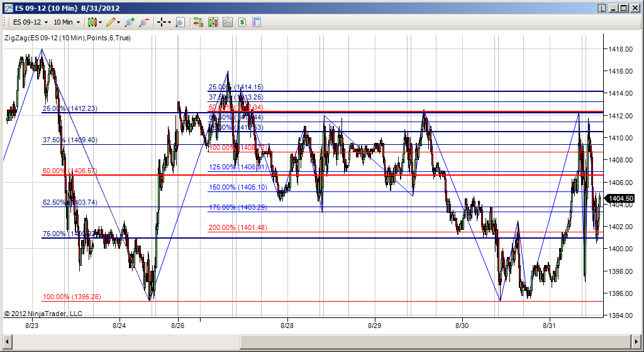Select the pencil drawing tools icon
Viewport: 644px width, 352px height.
[x=111, y=22]
